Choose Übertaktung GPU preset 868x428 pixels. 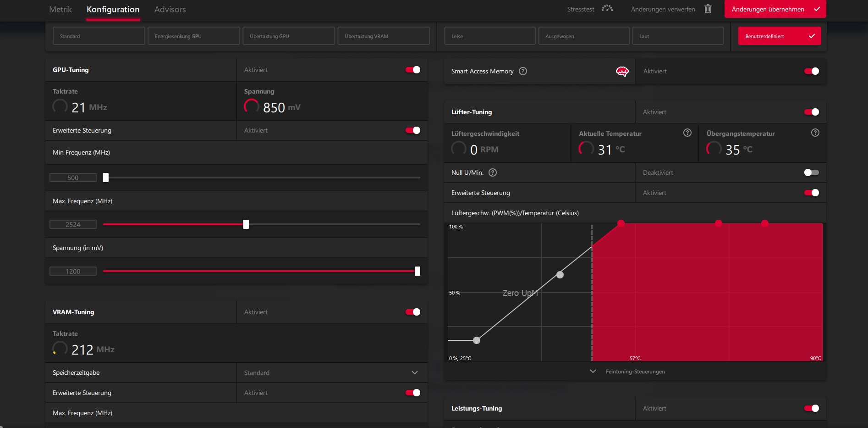click(289, 36)
